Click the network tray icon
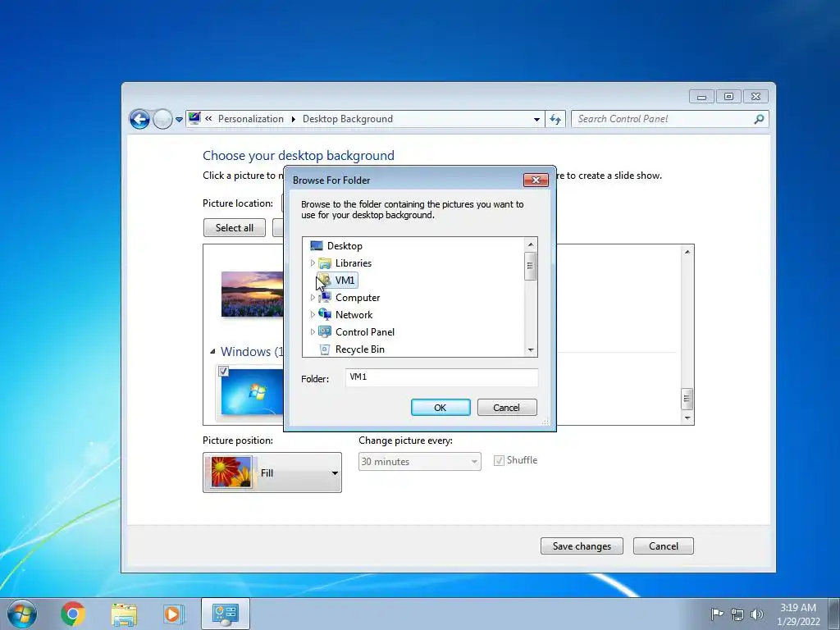The image size is (840, 630). point(737,614)
